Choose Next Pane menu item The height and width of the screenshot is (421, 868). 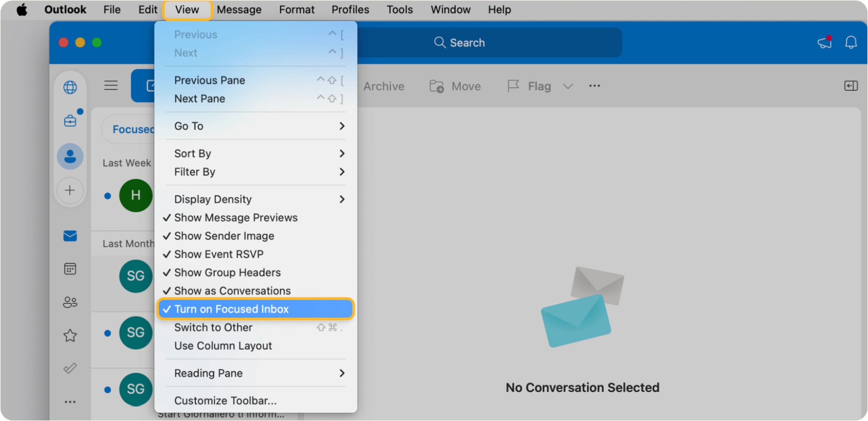tap(255, 98)
